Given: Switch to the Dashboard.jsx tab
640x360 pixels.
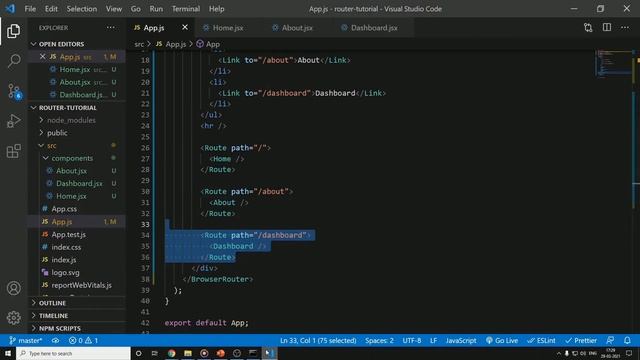Looking at the screenshot, I should 374,28.
